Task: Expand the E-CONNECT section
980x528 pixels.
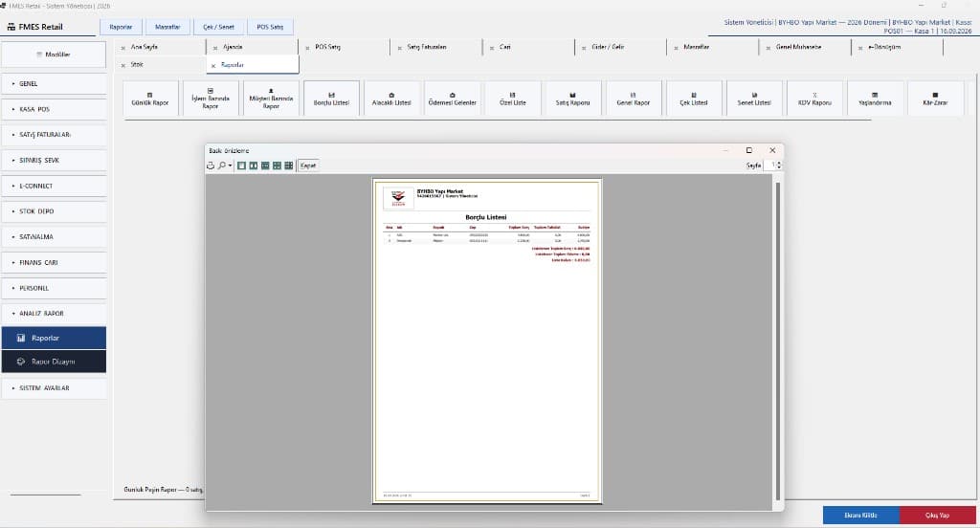Action: pyautogui.click(x=54, y=186)
